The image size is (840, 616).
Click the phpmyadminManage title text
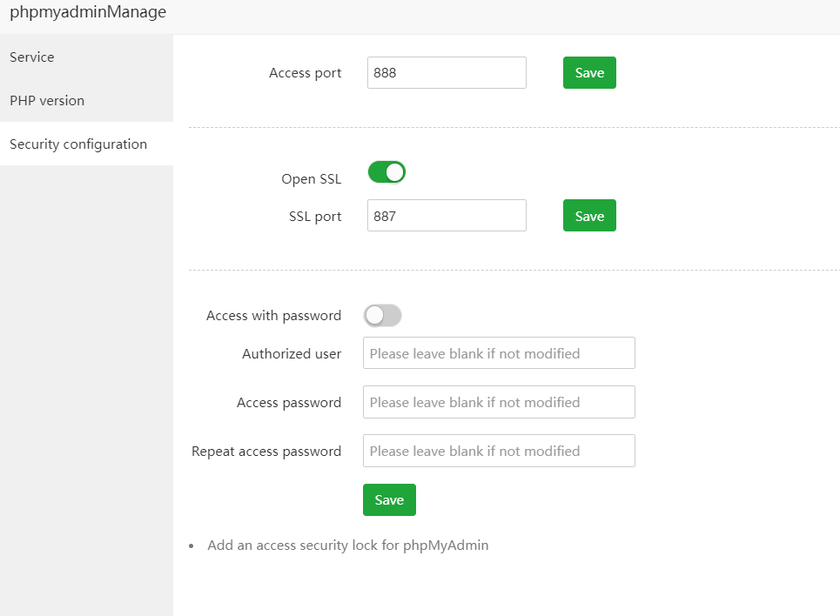coord(88,13)
